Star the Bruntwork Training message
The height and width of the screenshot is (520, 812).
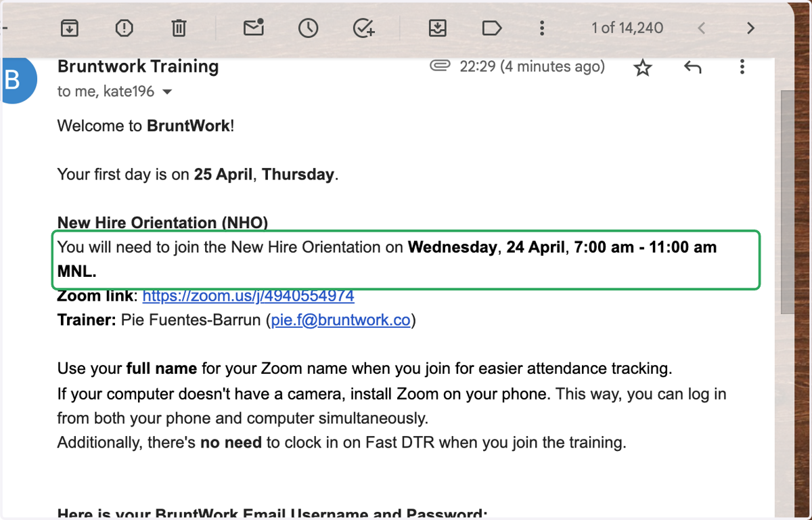pyautogui.click(x=643, y=67)
